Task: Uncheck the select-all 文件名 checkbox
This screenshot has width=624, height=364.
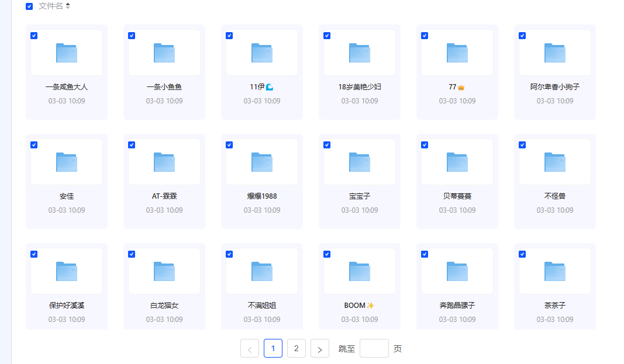Action: tap(29, 6)
